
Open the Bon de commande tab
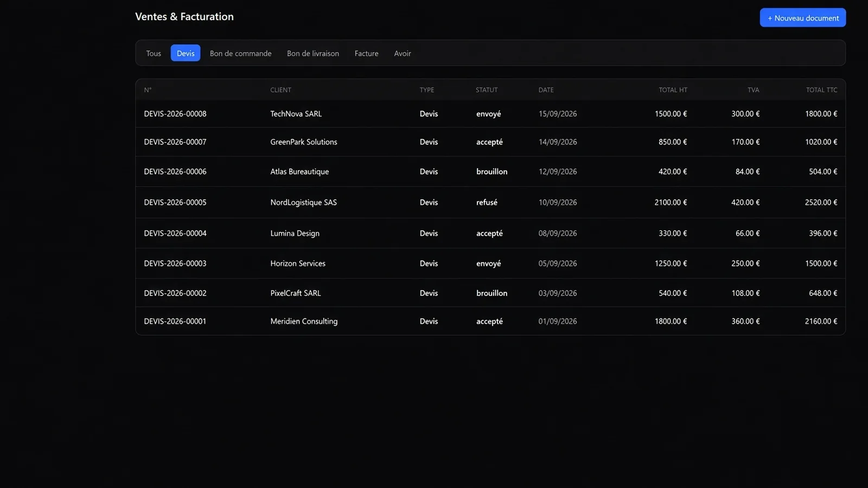coord(241,53)
